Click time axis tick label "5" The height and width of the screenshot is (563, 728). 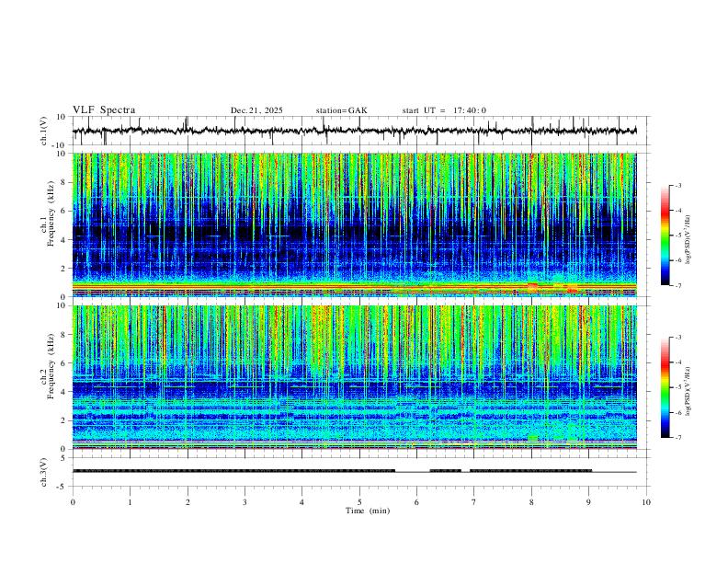click(359, 502)
